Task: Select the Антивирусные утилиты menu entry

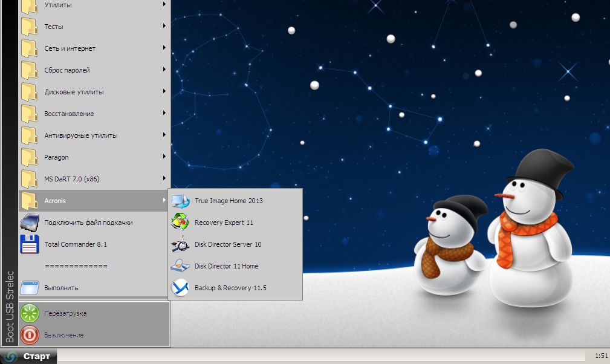Action: [x=81, y=135]
